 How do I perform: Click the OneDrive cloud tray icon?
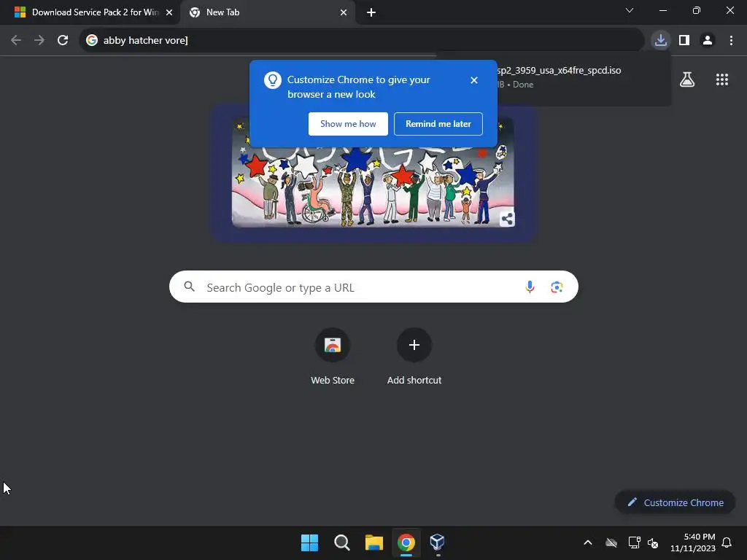pos(611,542)
